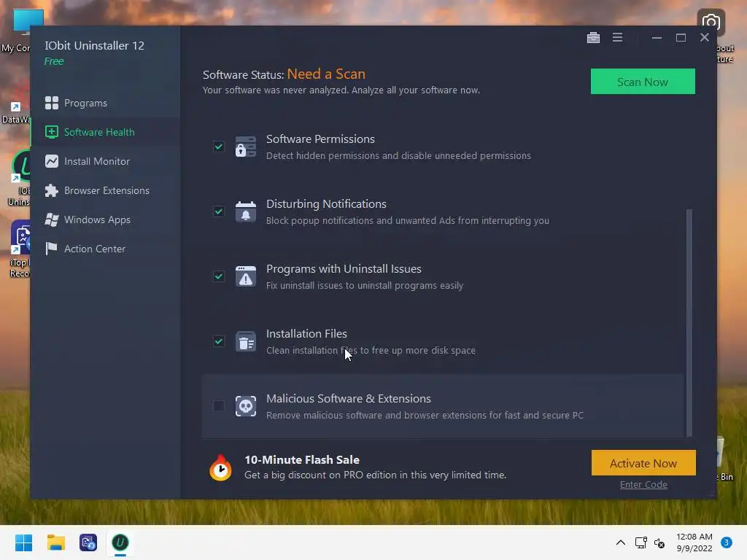This screenshot has height=560, width=747.
Task: Open notification badge showing 3
Action: pos(727,542)
